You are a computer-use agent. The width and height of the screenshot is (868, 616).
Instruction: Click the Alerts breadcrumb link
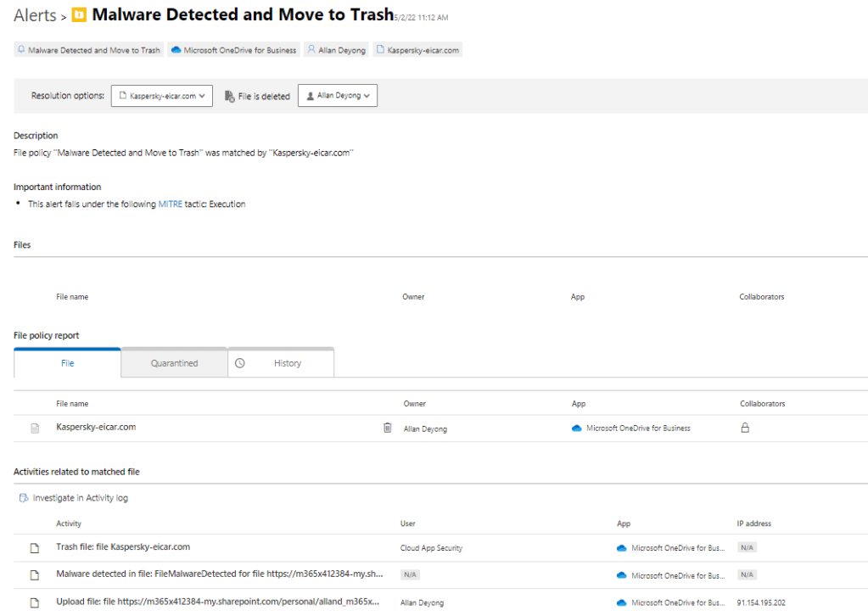tap(35, 15)
